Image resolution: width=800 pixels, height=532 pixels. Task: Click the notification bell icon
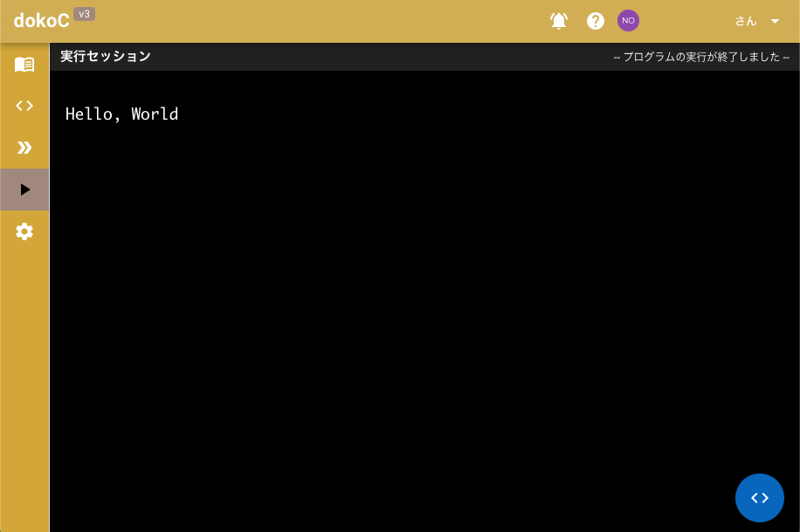(559, 21)
